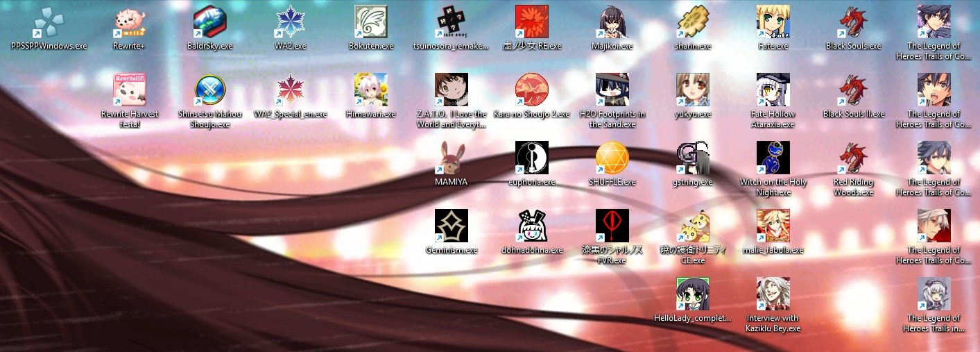Select the sharin.exe shortcut
Screen dimensions: 980x352
point(693,22)
